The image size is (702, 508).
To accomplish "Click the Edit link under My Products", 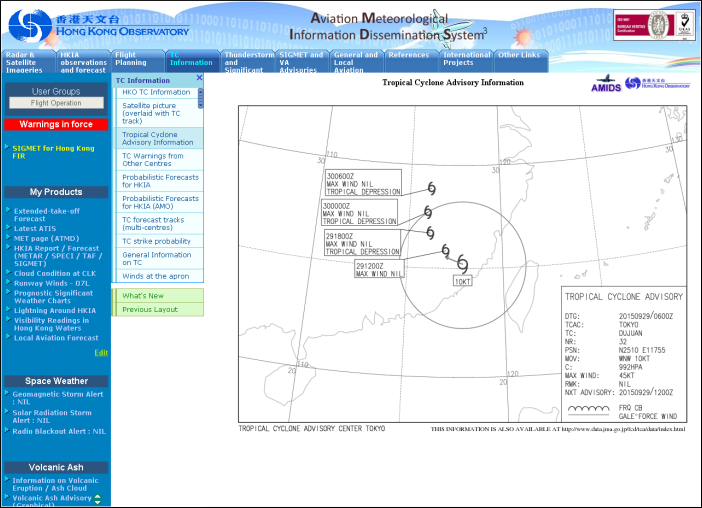I will [101, 353].
